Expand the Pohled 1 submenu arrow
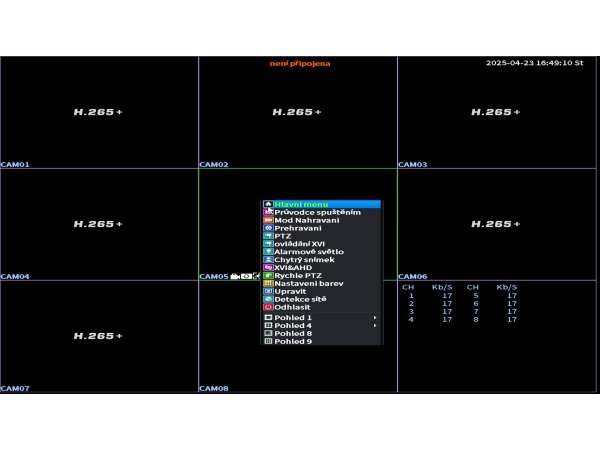The height and width of the screenshot is (450, 600). click(x=375, y=318)
